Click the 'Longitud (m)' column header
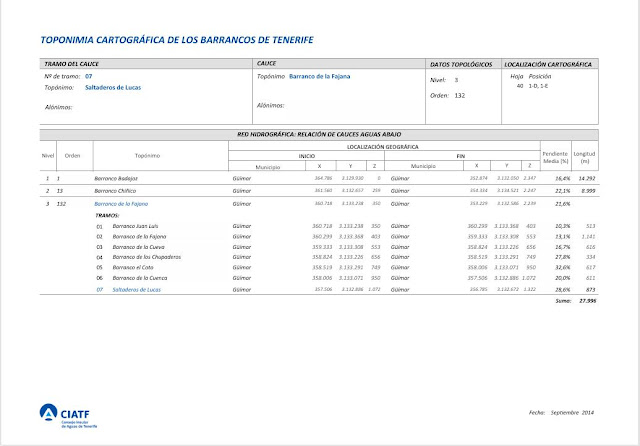Screen dimensions: 640x446 (x=584, y=158)
